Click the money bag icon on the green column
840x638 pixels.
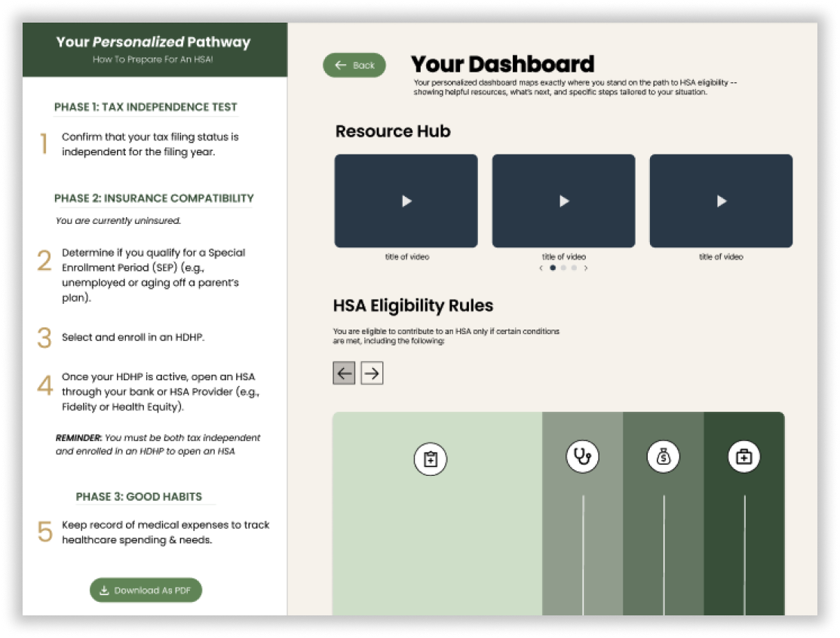662,455
